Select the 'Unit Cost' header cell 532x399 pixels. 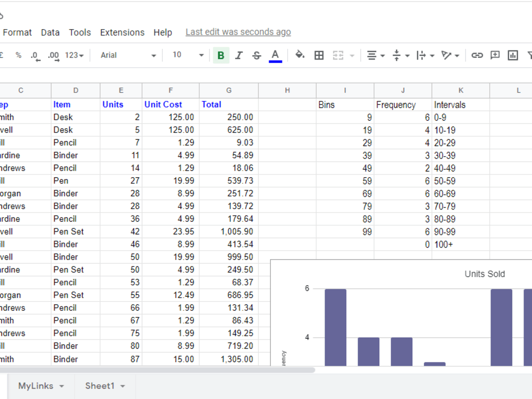coord(171,104)
